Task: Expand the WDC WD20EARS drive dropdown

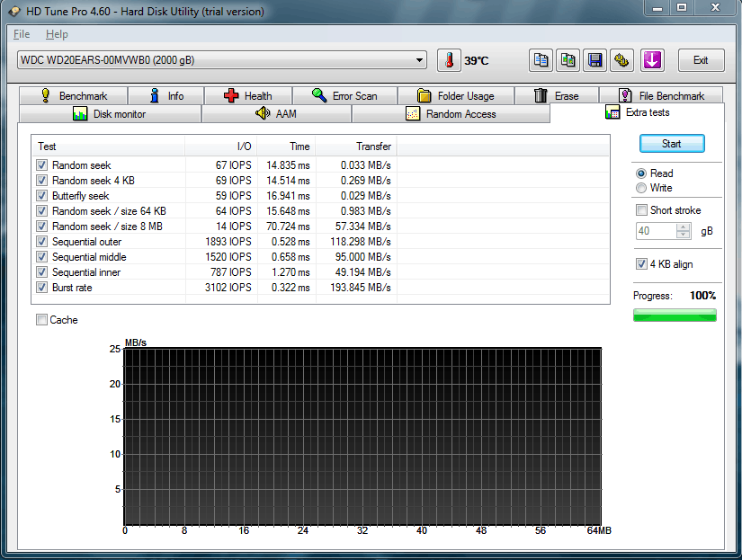Action: pyautogui.click(x=419, y=60)
